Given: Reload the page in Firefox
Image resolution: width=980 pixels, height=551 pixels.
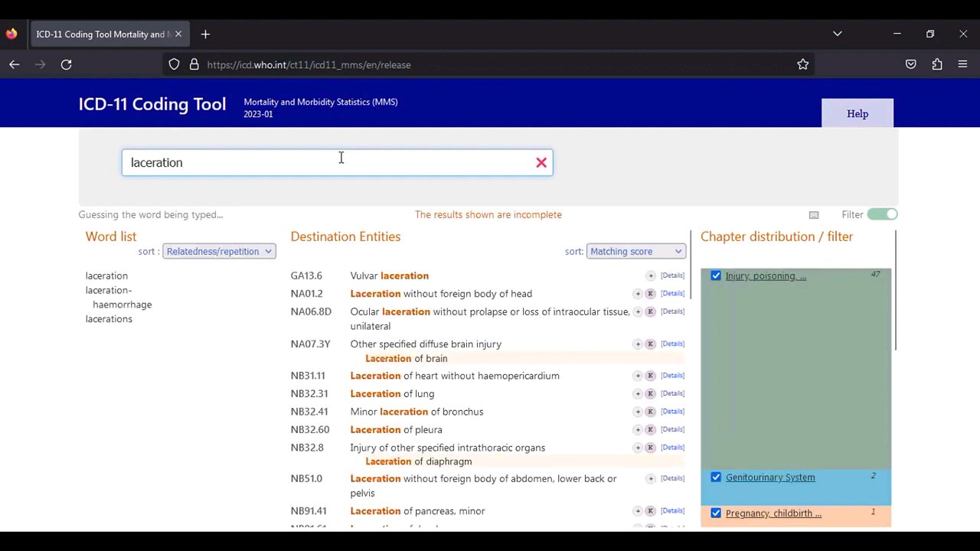Looking at the screenshot, I should 67,65.
